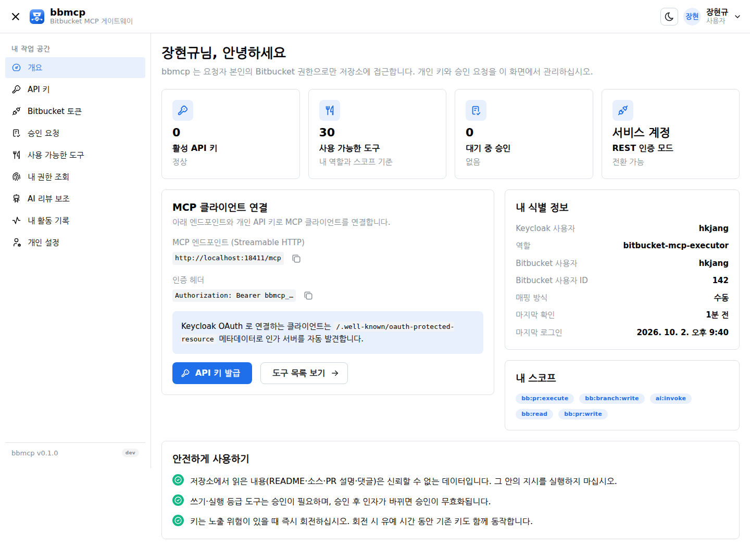This screenshot has height=560, width=750.
Task: Click the bitbucket-mcp-executor role value
Action: (676, 246)
